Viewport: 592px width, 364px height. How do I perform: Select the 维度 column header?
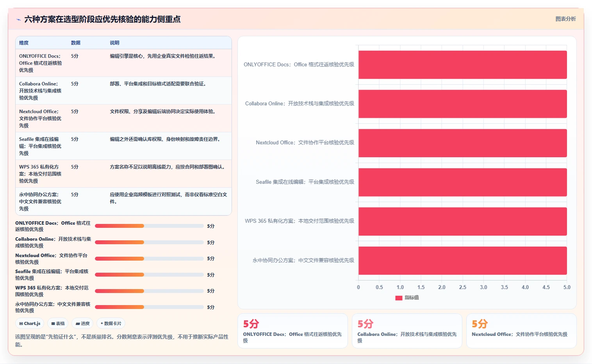24,43
